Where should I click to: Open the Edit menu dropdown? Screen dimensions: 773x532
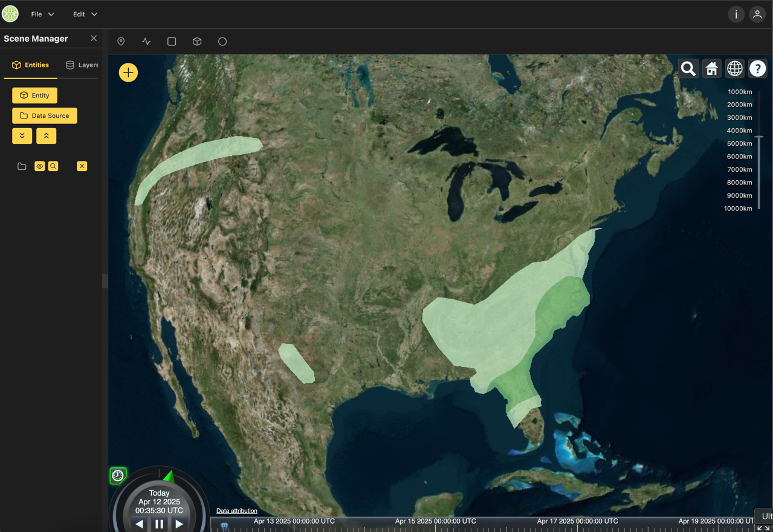click(85, 14)
